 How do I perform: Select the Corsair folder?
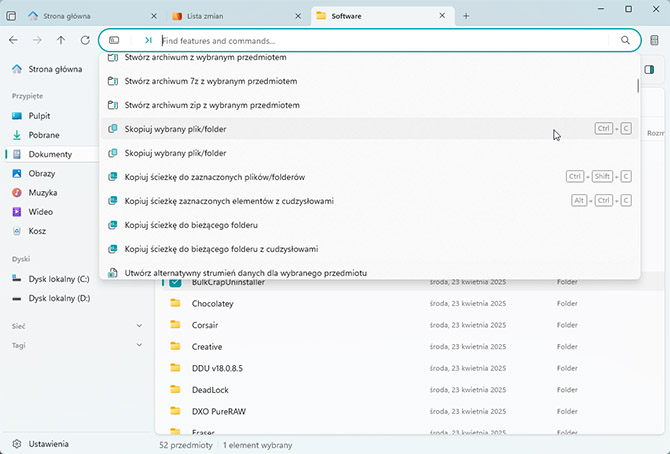tap(410, 325)
